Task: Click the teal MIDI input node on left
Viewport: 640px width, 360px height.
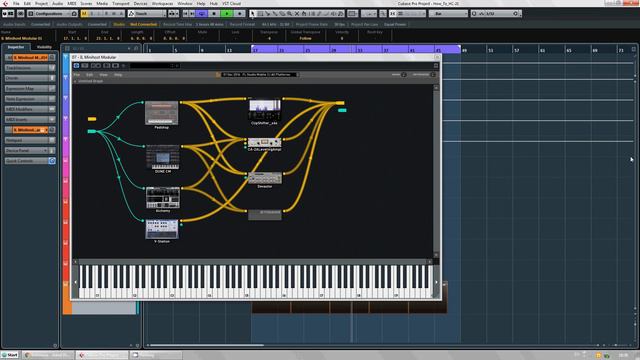Action: pyautogui.click(x=92, y=131)
